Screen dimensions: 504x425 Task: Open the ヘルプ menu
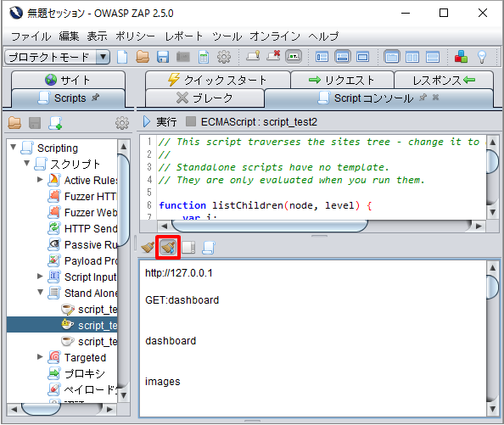(323, 36)
